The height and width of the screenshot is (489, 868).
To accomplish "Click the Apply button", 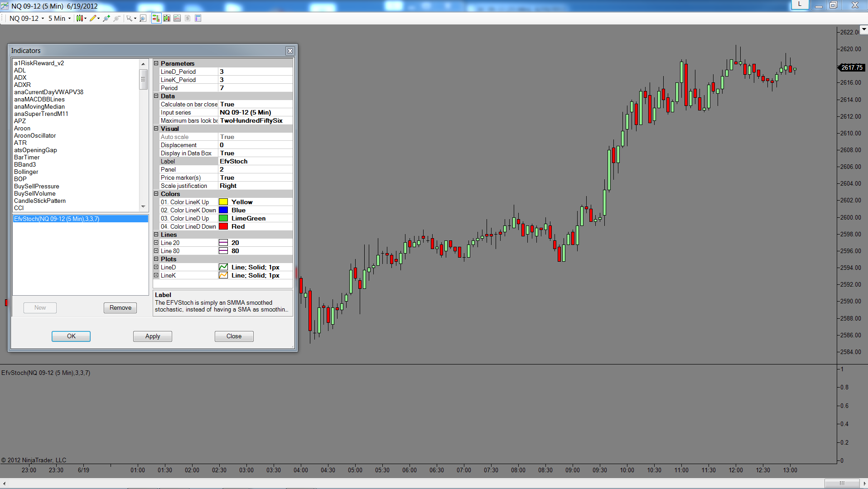I will pyautogui.click(x=153, y=336).
